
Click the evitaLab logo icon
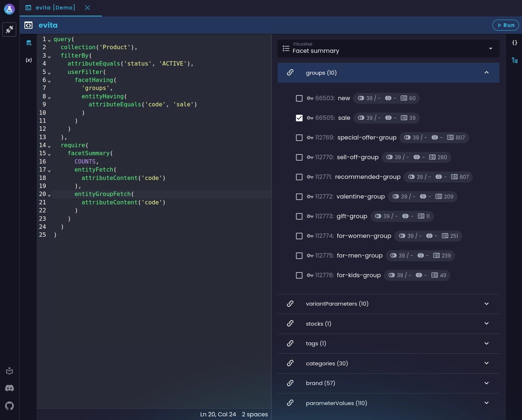click(9, 9)
